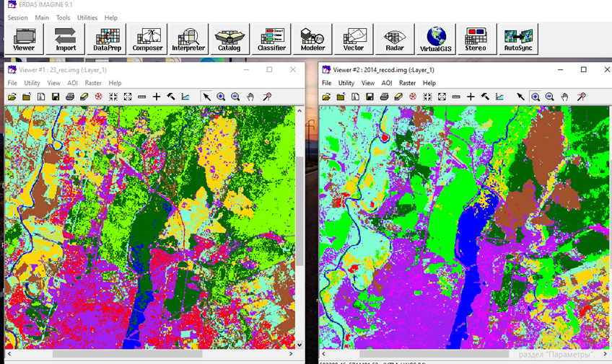
Task: Click profile graph icon in Viewer #1
Action: coord(185,97)
